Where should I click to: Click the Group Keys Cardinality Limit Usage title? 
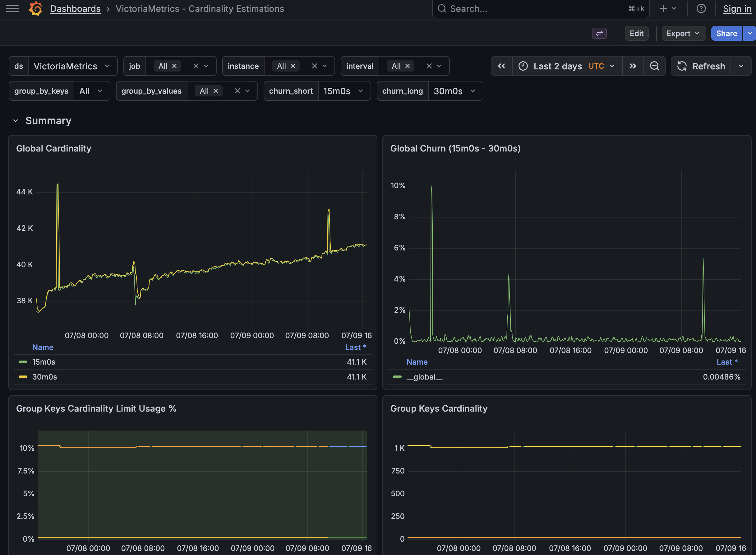(96, 408)
